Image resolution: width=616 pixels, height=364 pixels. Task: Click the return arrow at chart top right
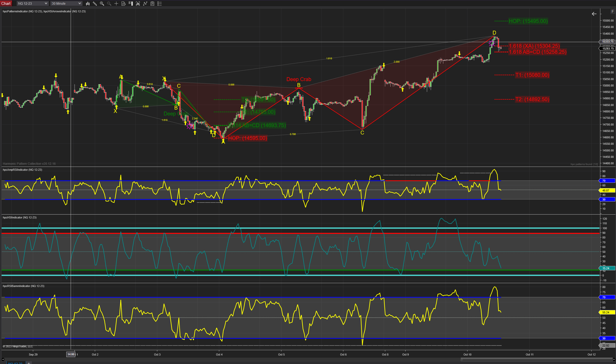pos(594,14)
